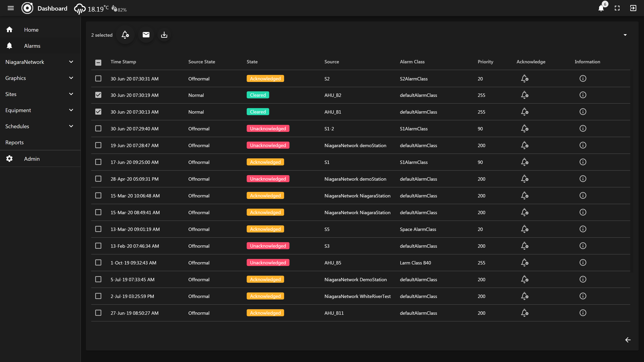Open the Reports menu item
This screenshot has width=644, height=362.
(14, 142)
